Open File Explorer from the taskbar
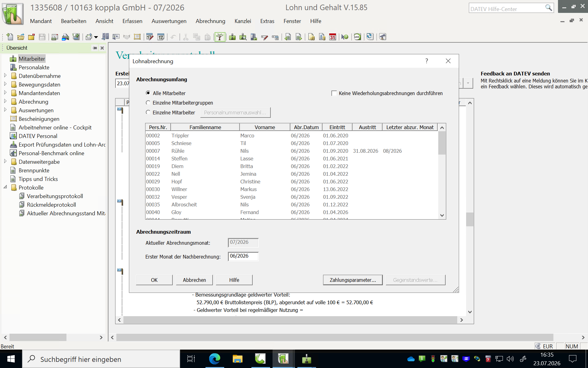The width and height of the screenshot is (588, 368). [237, 359]
